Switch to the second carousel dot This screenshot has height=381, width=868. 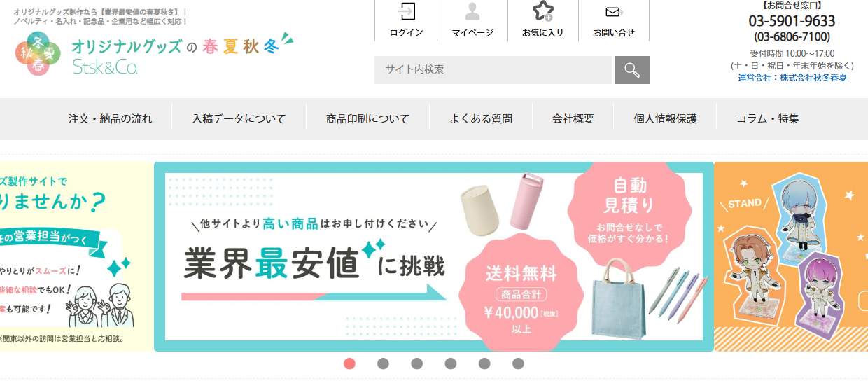pos(383,363)
